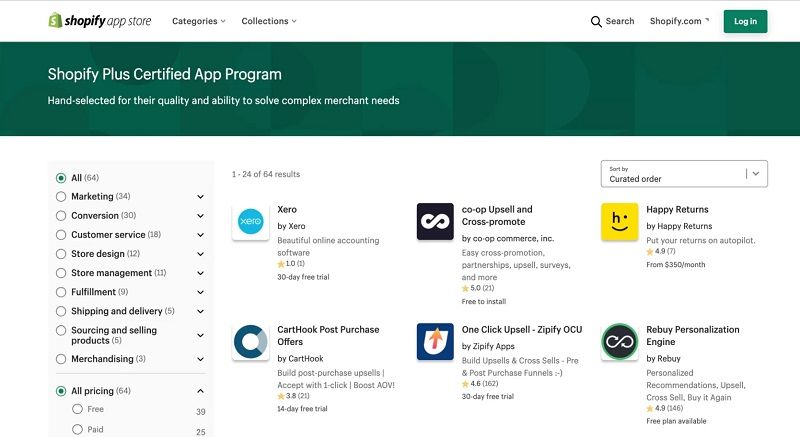The image size is (800, 437).
Task: Expand the Marketing category chevron
Action: click(x=201, y=197)
